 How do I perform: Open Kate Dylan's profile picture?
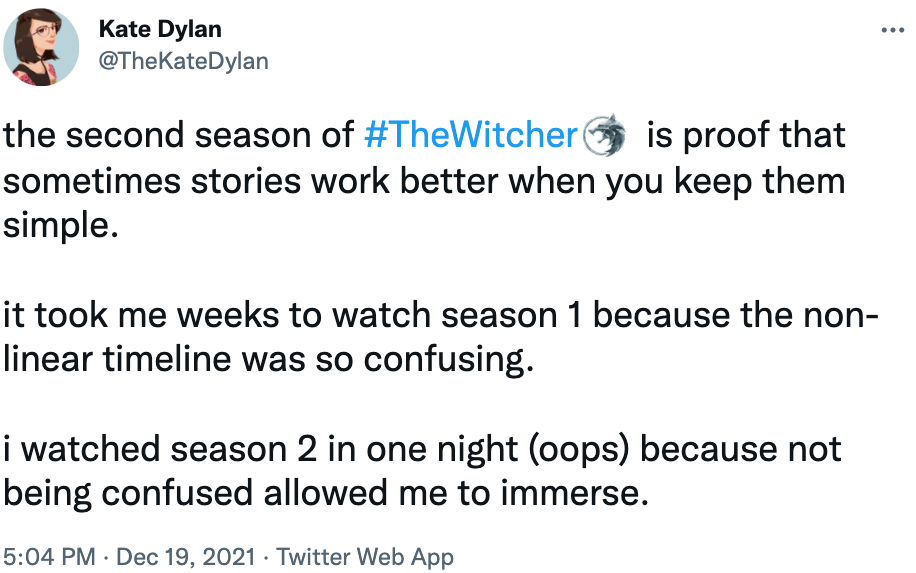[41, 44]
